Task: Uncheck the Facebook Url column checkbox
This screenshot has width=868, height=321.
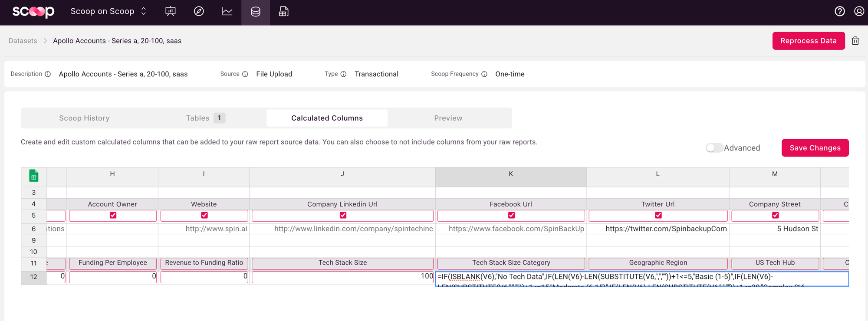Action: click(x=511, y=215)
